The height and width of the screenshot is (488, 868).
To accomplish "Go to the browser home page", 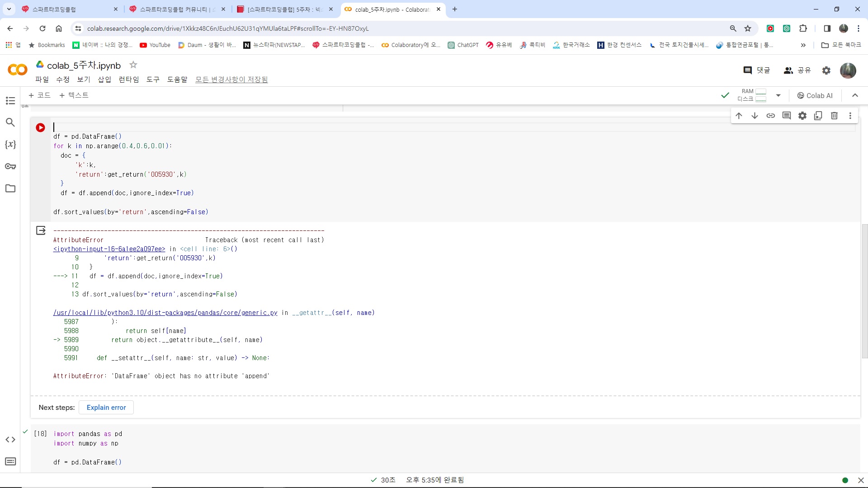I will click(59, 28).
